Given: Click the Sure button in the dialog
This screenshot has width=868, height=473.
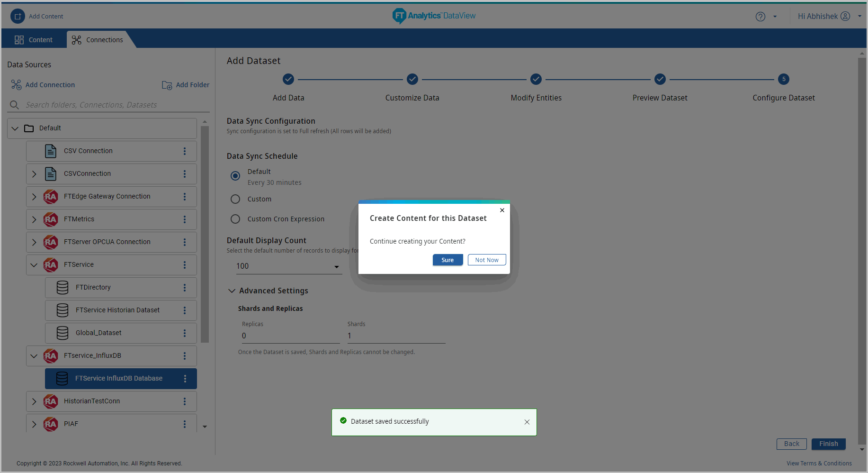Looking at the screenshot, I should [x=447, y=260].
